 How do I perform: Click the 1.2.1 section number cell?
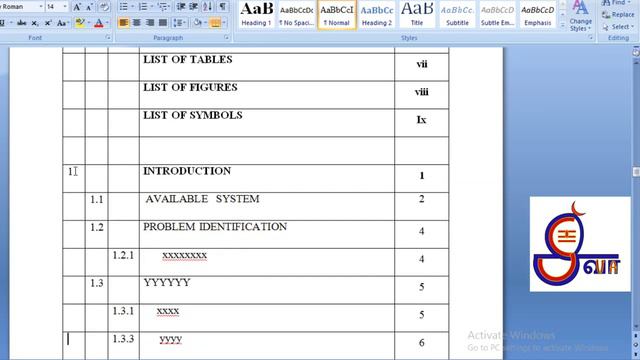[x=124, y=262]
